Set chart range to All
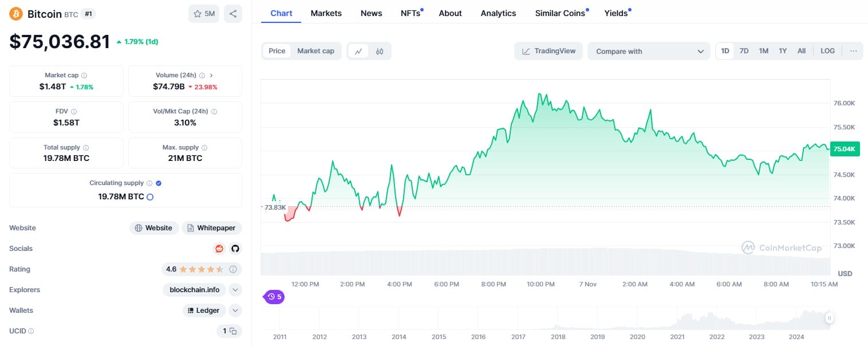Image resolution: width=868 pixels, height=346 pixels. tap(802, 51)
